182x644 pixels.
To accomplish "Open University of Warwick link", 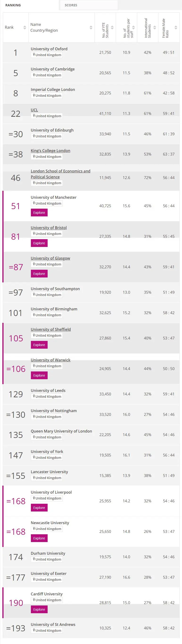I will click(50, 360).
